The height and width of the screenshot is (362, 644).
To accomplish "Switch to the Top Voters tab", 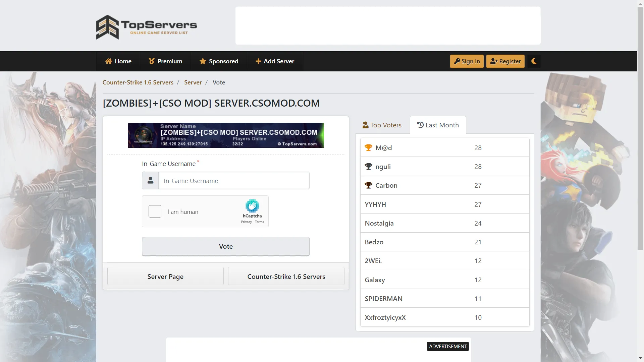I will coord(382,125).
